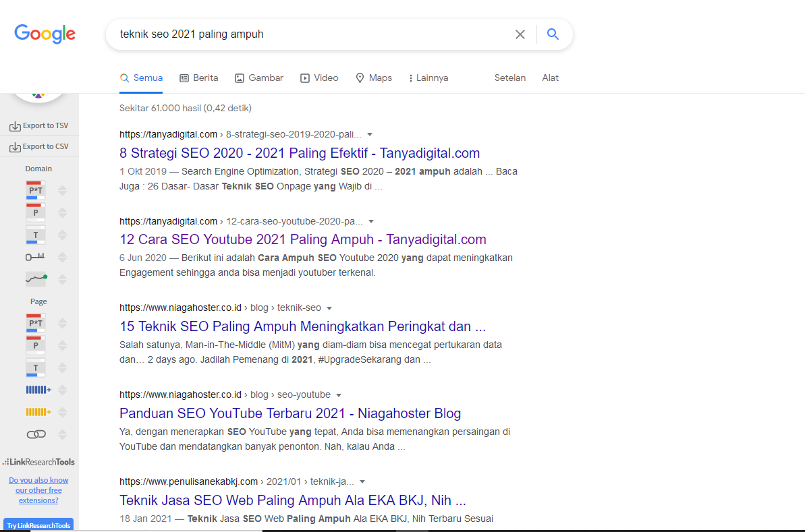Screen dimensions: 805x532
Task: Click the URL https://tanyadigital.com above the 8 Strategi result
Action: coord(169,134)
